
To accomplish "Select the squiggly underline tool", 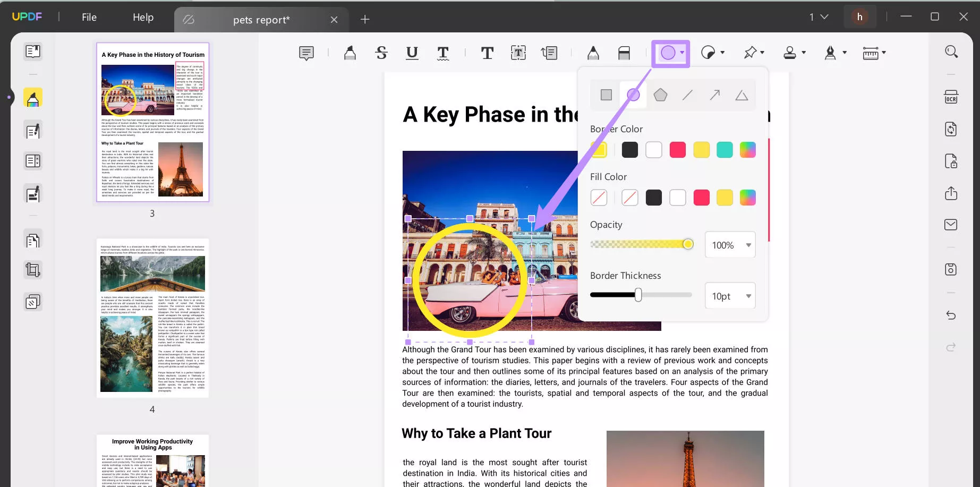I will pyautogui.click(x=443, y=53).
